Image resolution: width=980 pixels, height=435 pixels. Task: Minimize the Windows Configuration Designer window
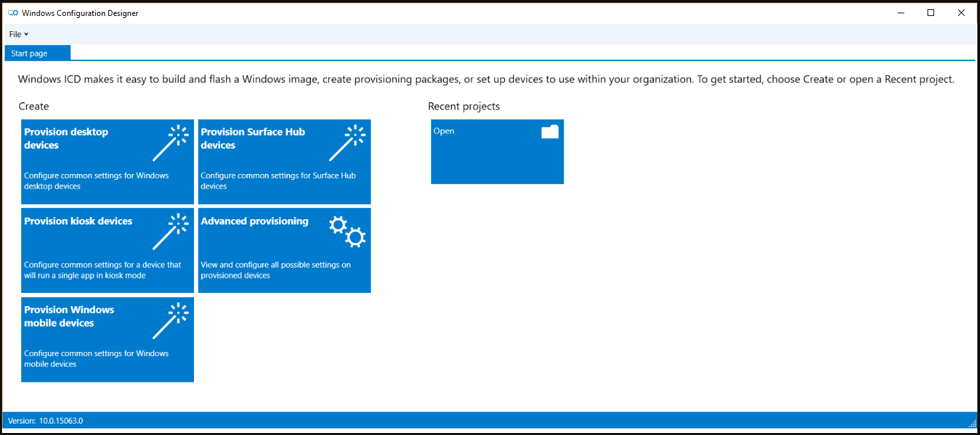pos(901,13)
